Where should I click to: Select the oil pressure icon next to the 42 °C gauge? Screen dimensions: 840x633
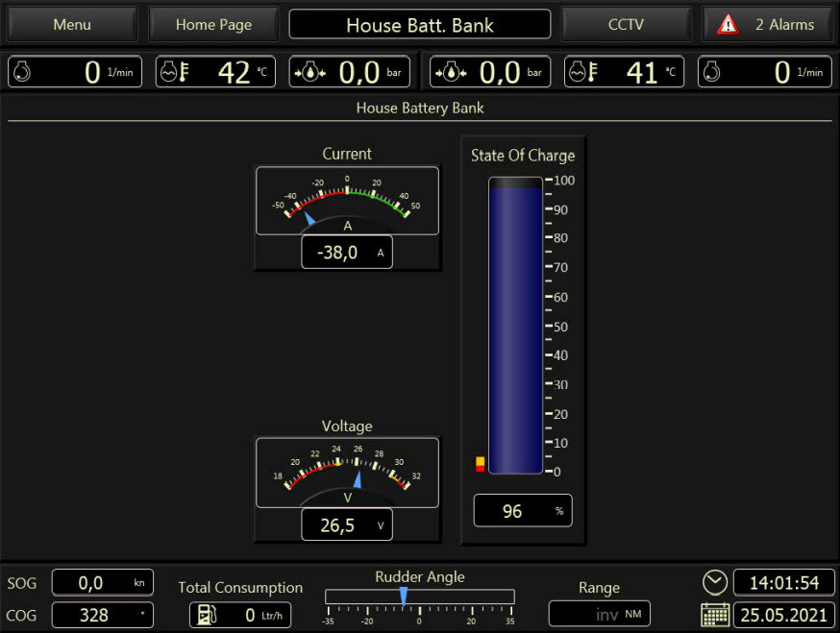click(308, 72)
